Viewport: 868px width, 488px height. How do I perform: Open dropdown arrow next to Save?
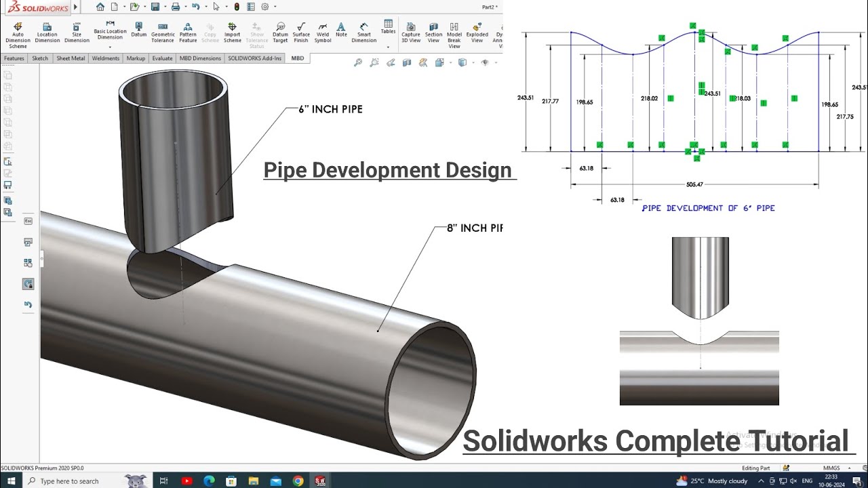point(165,7)
